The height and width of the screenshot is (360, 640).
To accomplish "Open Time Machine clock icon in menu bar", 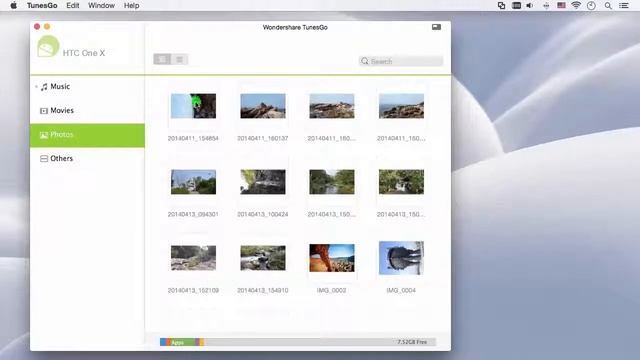I will click(591, 6).
